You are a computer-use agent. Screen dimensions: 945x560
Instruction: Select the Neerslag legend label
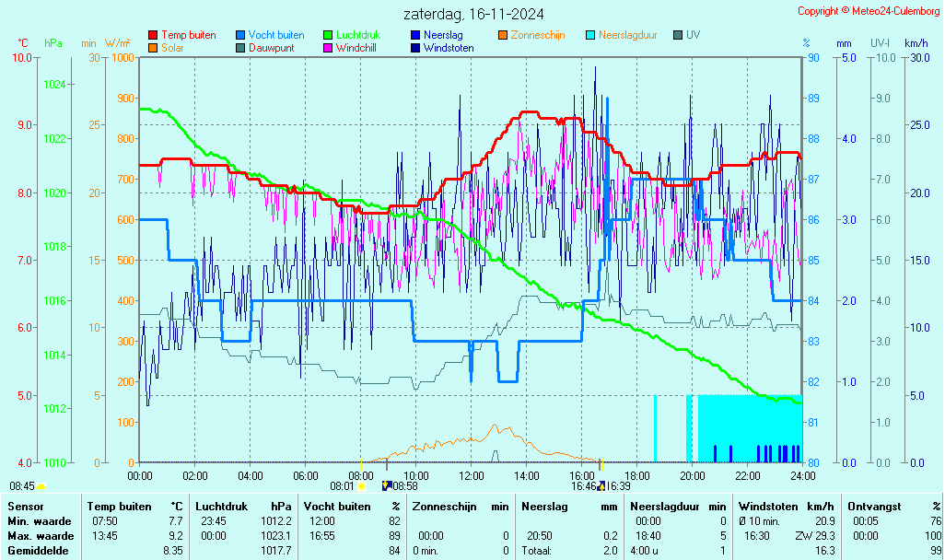pos(443,35)
